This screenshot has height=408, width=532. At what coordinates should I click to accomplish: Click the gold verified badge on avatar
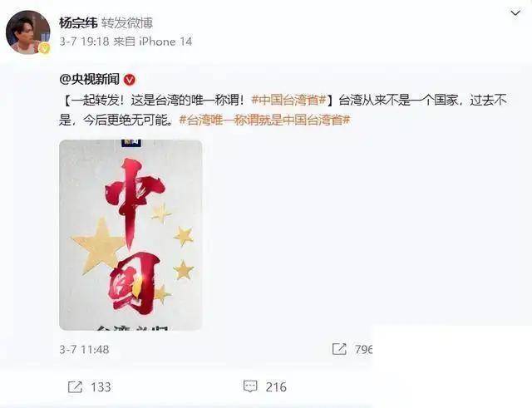point(44,48)
